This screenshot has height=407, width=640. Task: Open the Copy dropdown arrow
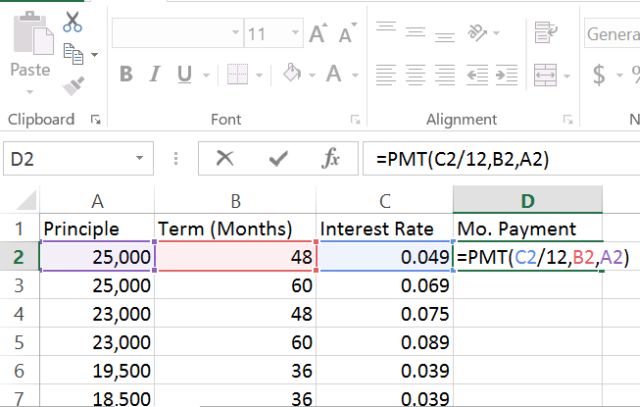click(x=95, y=54)
